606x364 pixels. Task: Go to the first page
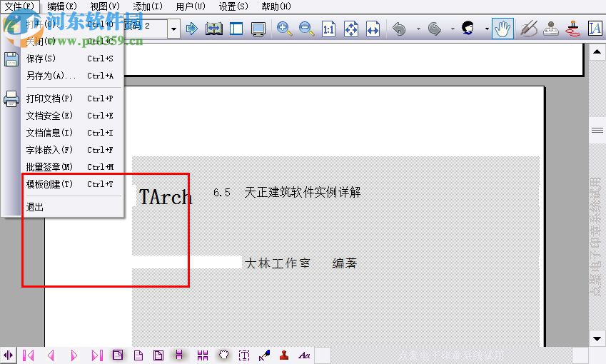(29, 355)
